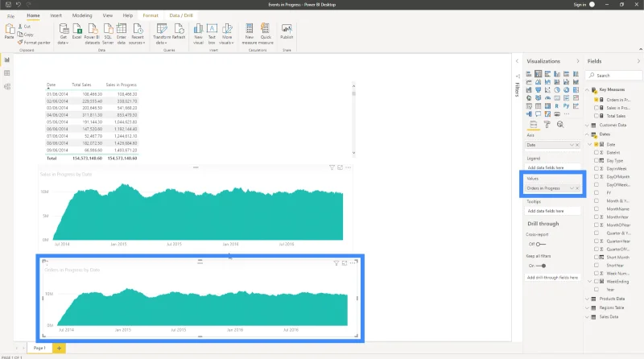Switch to Data view in left sidebar
The image size is (644, 359).
(x=7, y=73)
